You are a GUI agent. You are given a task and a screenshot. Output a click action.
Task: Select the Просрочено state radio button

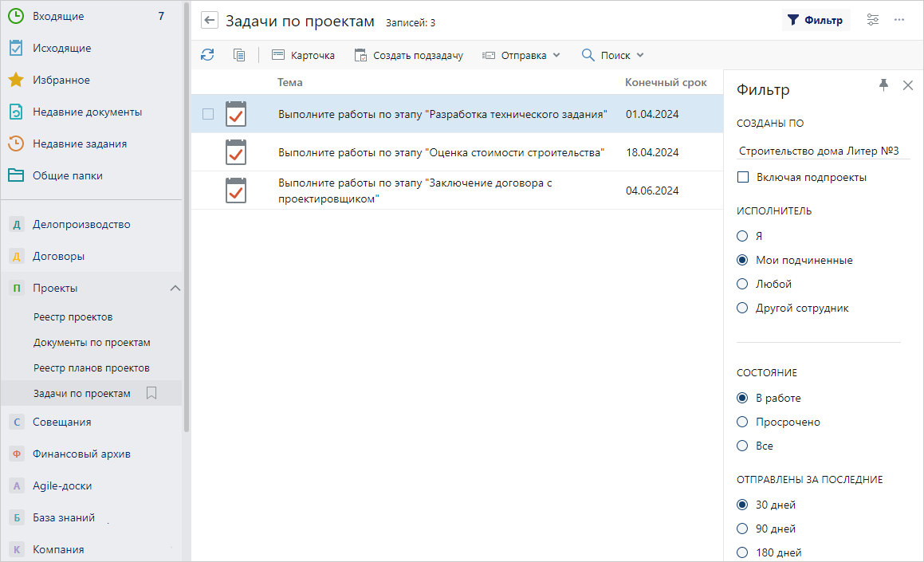coord(742,422)
